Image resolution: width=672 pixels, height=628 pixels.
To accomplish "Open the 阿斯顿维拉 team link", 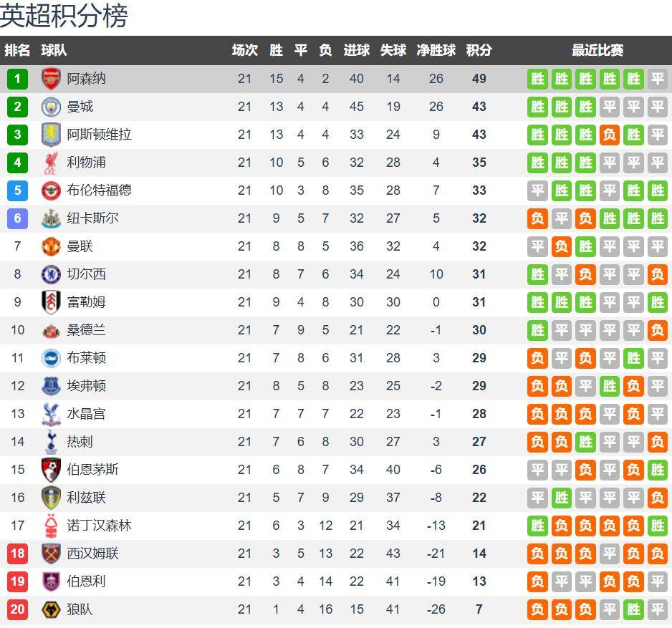I will 99,135.
